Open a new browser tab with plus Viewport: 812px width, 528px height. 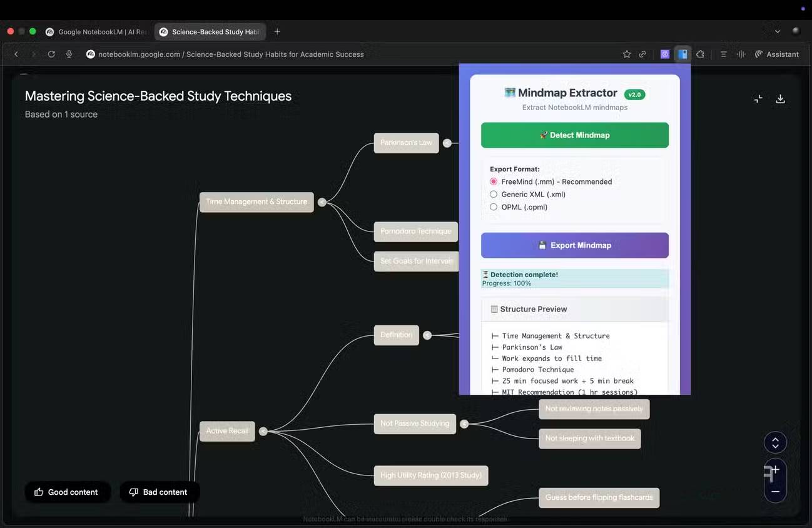277,32
